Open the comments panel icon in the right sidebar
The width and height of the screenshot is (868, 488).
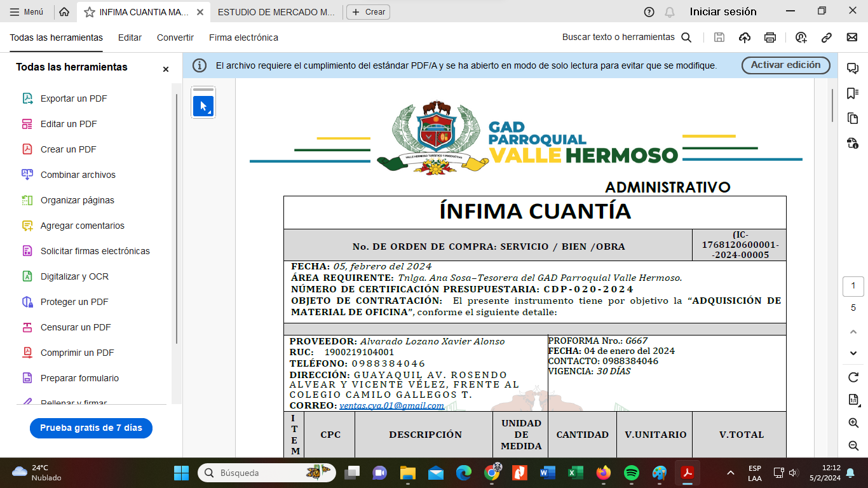click(853, 69)
